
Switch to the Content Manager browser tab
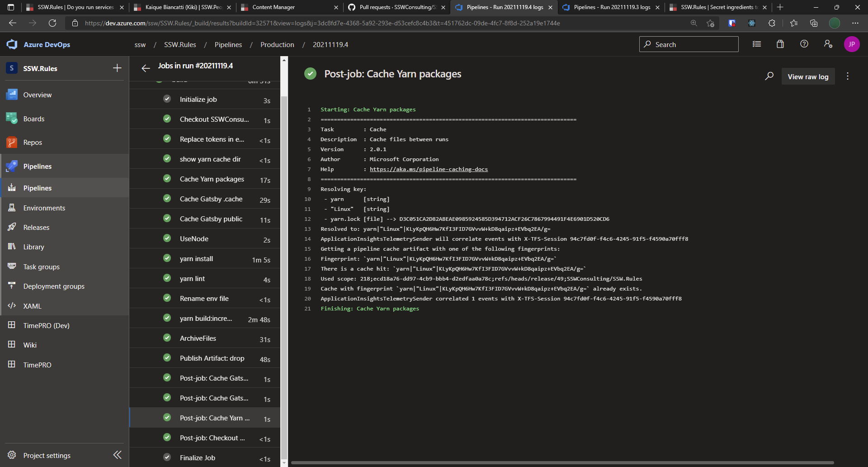[289, 7]
